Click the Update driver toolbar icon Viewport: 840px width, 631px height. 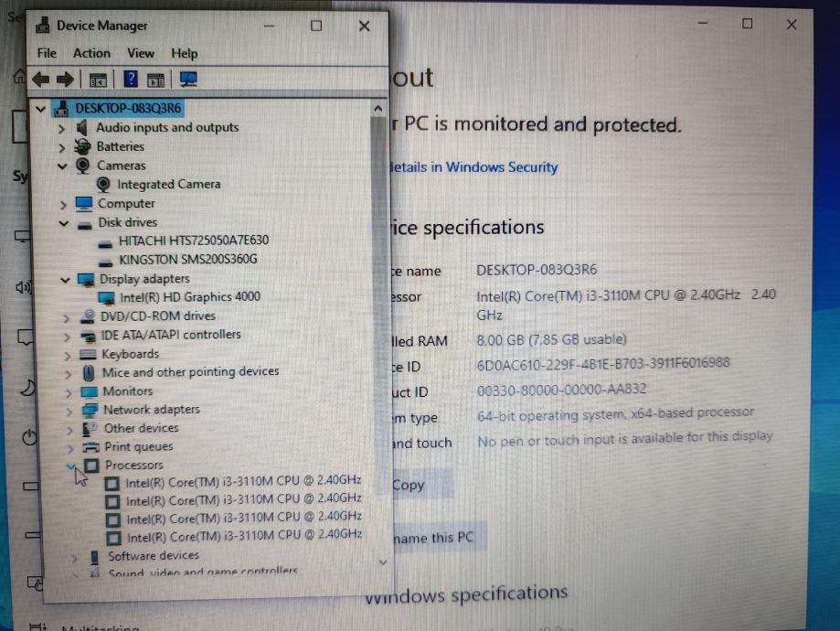155,80
